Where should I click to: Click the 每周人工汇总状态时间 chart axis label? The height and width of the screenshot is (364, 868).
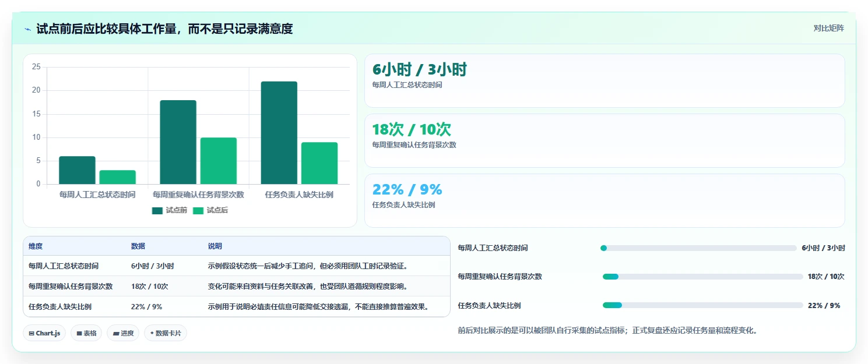[97, 195]
